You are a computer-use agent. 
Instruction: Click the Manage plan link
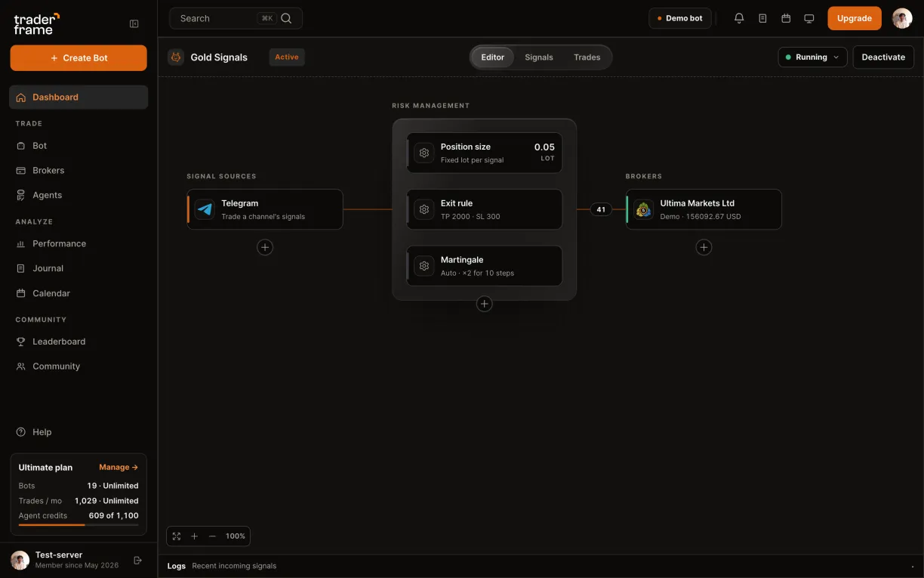[x=119, y=467]
